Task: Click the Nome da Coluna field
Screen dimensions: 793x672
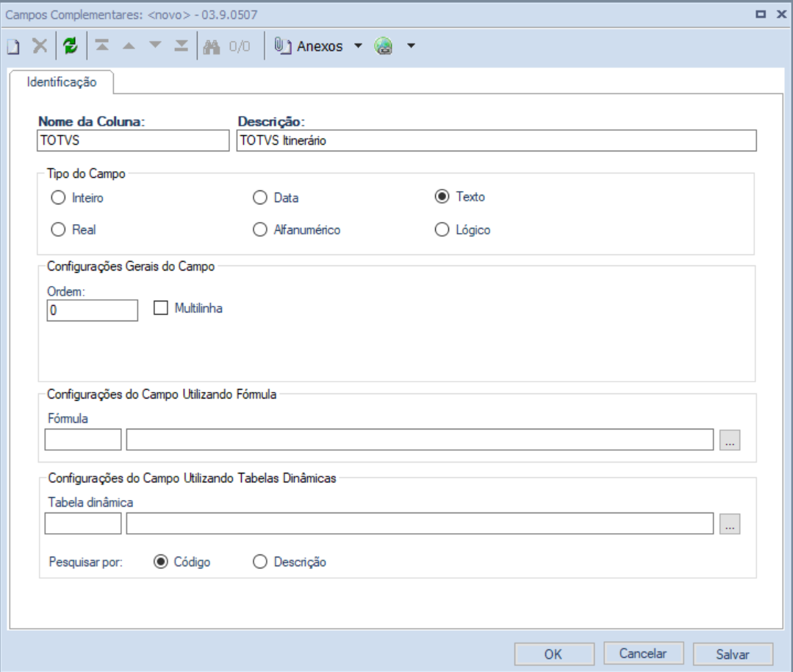Action: [x=133, y=140]
